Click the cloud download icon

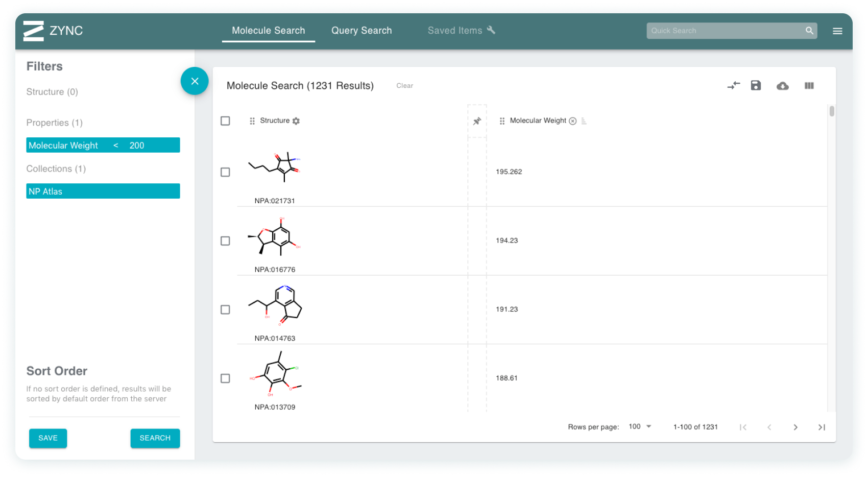coord(782,86)
